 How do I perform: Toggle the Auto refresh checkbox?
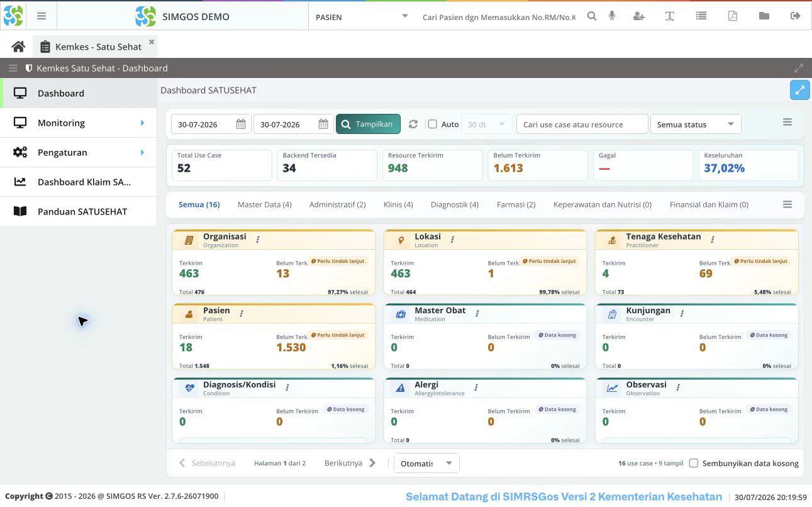[x=433, y=124]
